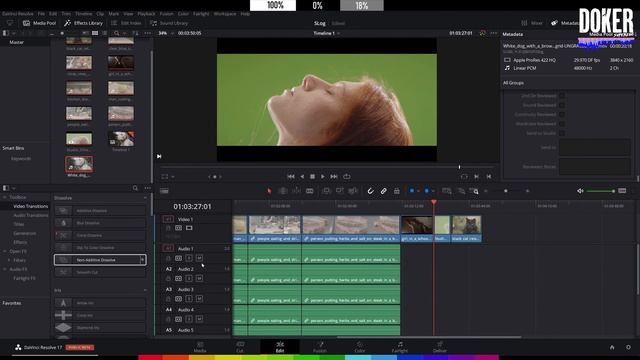
Task: Switch to the Fairlight page tab
Action: [x=400, y=347]
